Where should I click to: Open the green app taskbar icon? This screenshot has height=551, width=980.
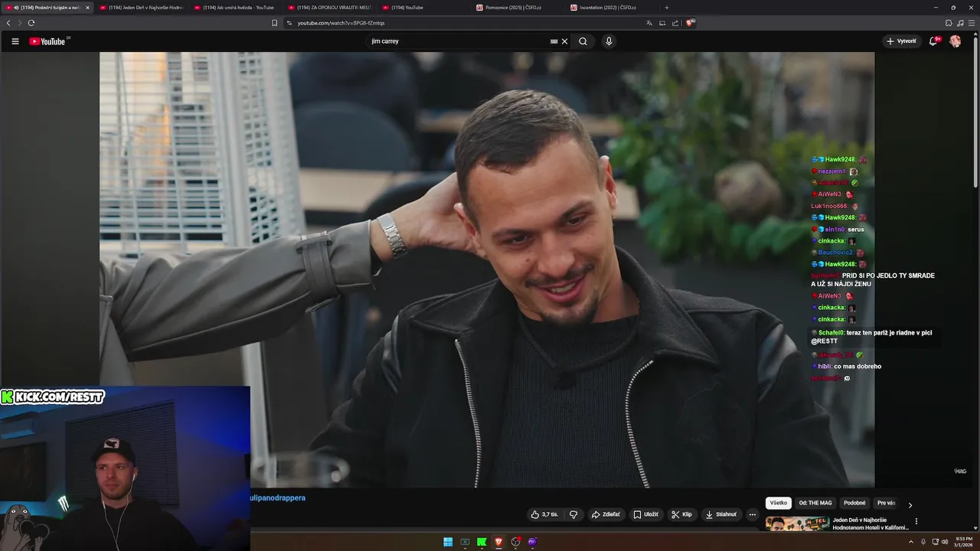point(482,542)
